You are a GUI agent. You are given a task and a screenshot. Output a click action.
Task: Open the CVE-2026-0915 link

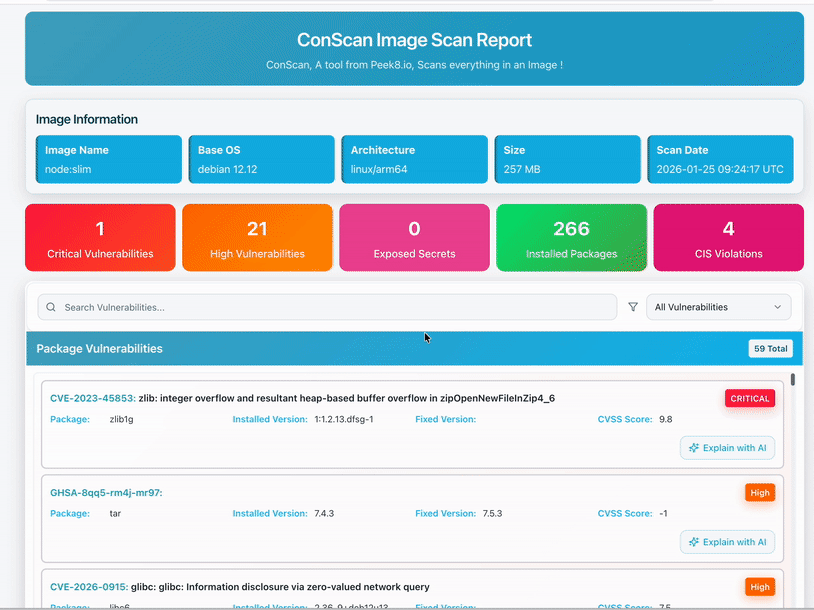89,587
